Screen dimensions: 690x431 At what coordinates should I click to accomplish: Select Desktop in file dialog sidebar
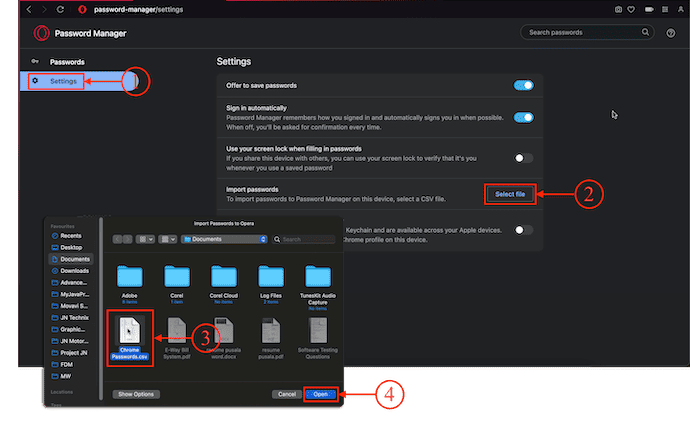pos(70,247)
